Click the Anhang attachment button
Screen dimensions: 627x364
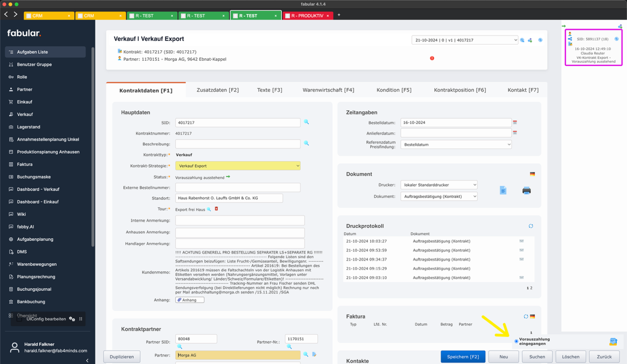[x=190, y=299]
